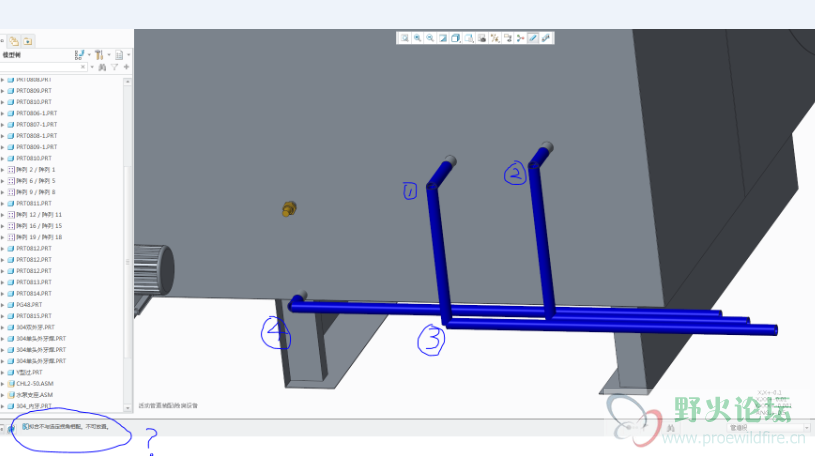The image size is (815, 456).
Task: Expand the PRT0806-1.PRT tree node
Action: click(x=3, y=113)
